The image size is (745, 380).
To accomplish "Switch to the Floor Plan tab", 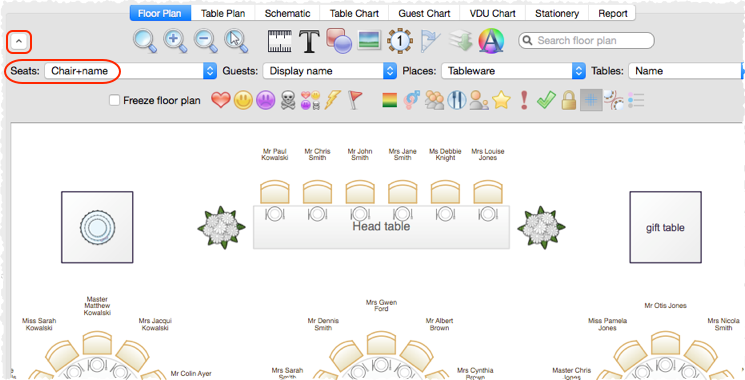I will pyautogui.click(x=160, y=13).
